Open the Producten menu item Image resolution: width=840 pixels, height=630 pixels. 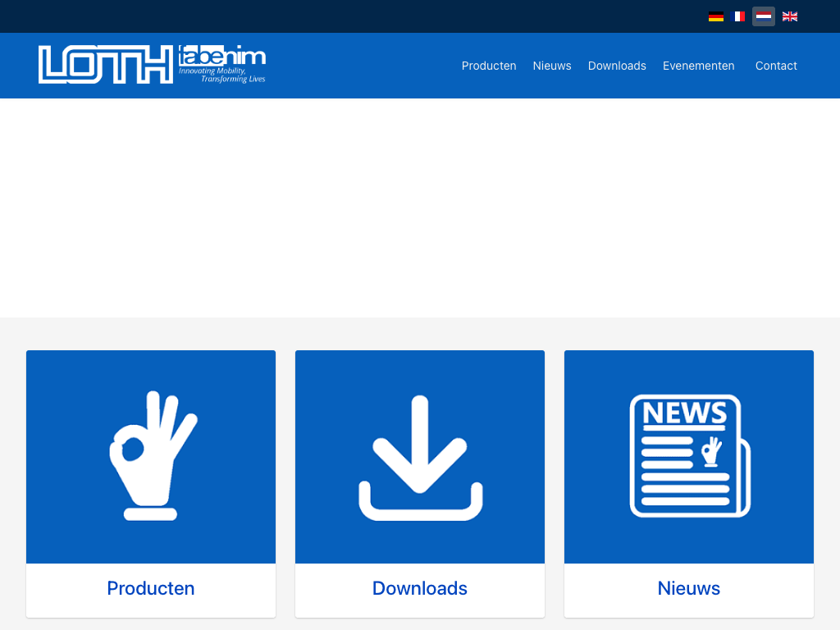point(489,66)
